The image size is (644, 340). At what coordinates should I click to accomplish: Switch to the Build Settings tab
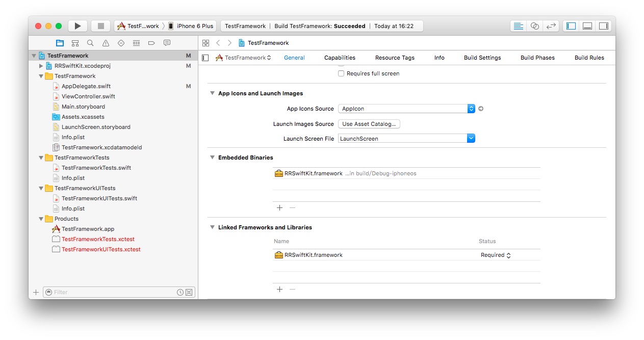(x=482, y=58)
